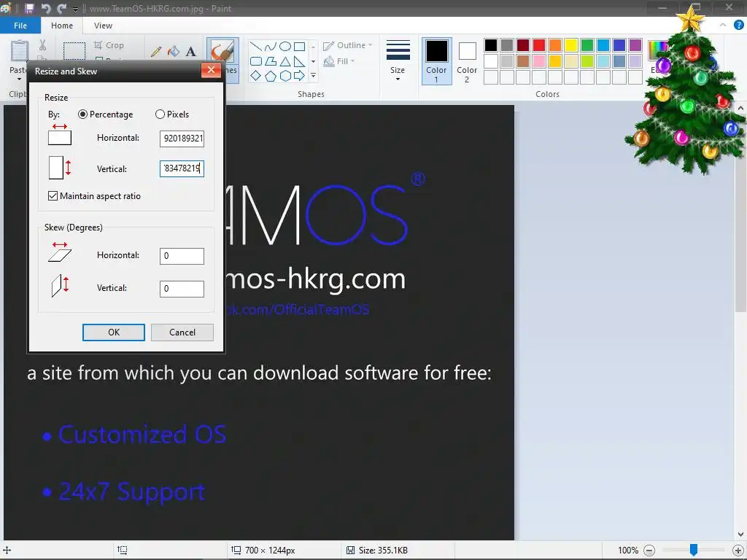The width and height of the screenshot is (747, 560).
Task: Click the Crop button
Action: click(109, 45)
